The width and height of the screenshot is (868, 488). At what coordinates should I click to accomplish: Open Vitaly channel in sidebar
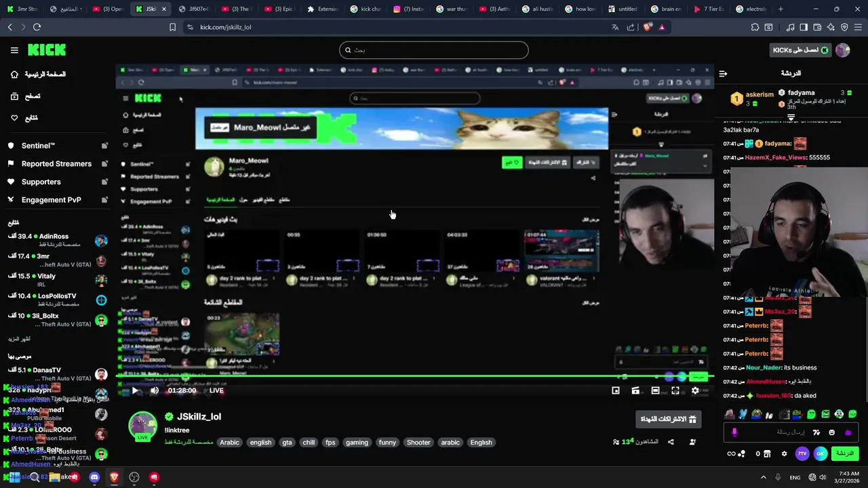coord(58,280)
